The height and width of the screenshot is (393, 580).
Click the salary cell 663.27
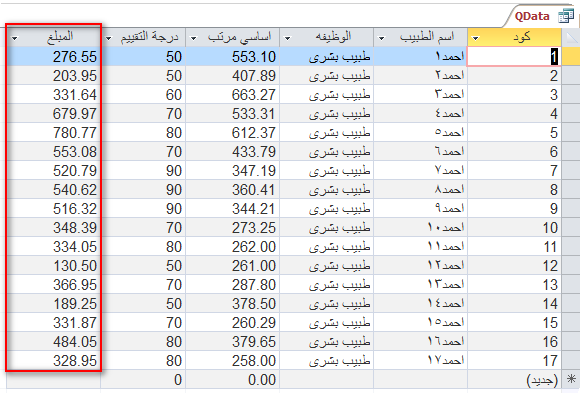[x=233, y=95]
